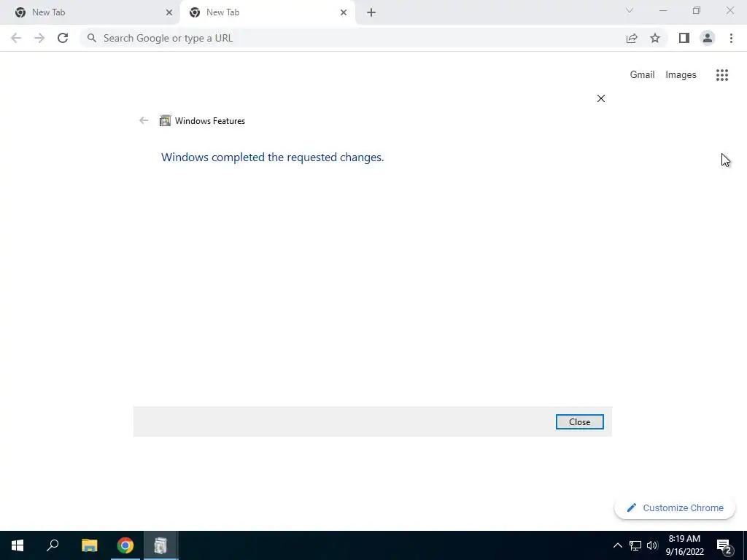
Task: Open the tab search chevron
Action: click(x=630, y=10)
